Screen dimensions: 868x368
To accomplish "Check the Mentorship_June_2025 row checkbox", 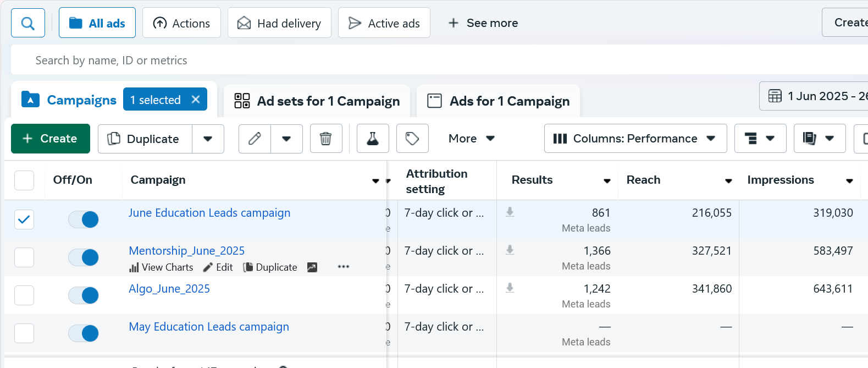I will tap(24, 257).
